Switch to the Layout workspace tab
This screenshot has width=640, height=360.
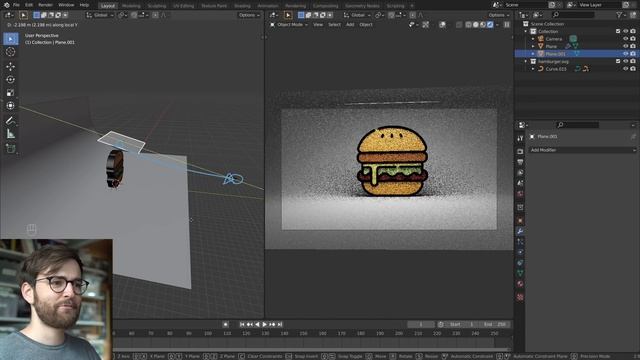(x=108, y=6)
